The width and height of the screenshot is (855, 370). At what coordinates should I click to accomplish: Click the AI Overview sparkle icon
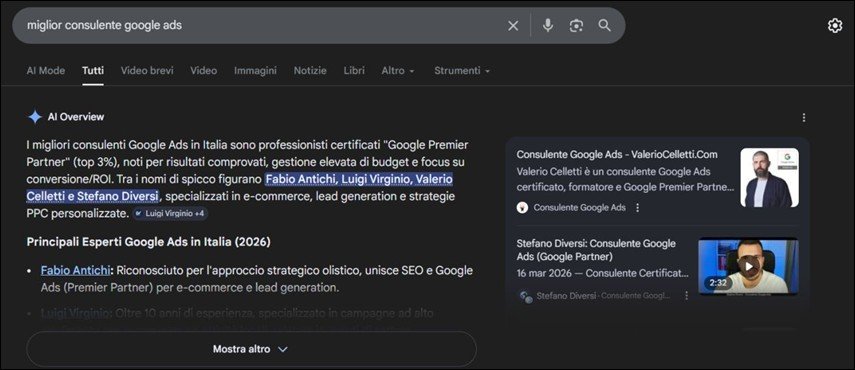coord(35,117)
